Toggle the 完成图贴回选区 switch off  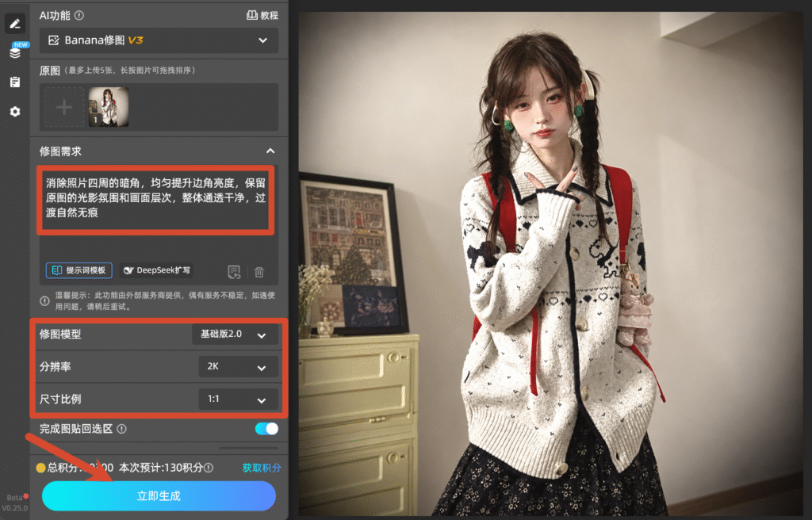click(266, 429)
